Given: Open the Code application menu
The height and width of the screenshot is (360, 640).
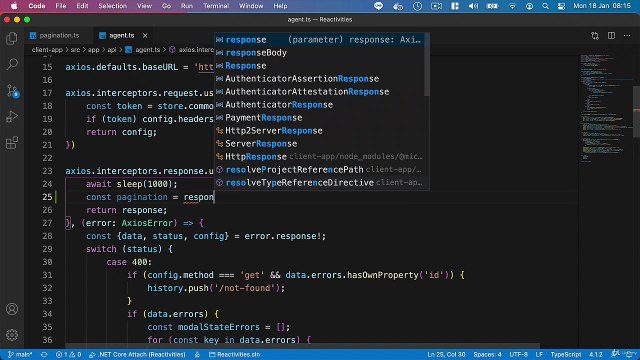Looking at the screenshot, I should click(37, 6).
